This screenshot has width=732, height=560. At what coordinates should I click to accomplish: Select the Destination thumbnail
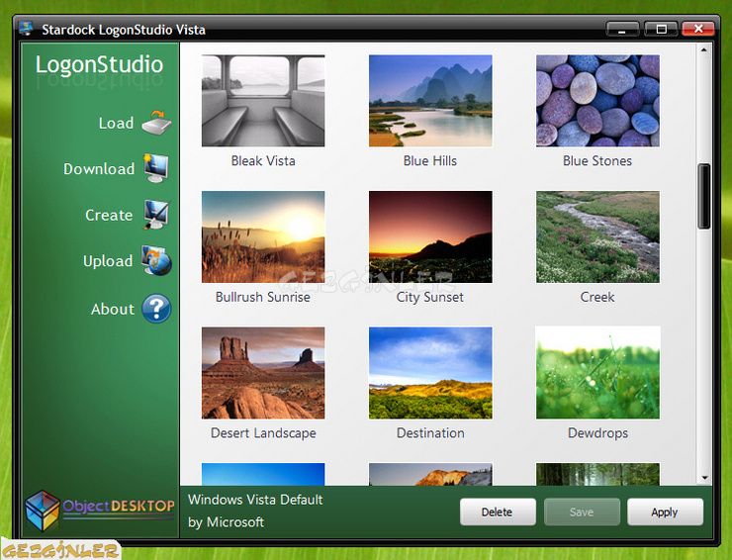tap(430, 373)
